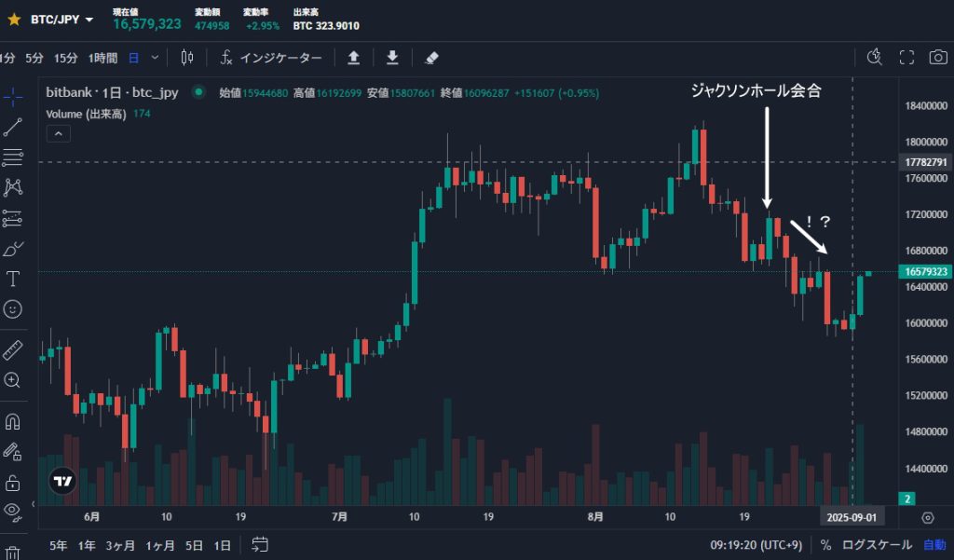954x560 pixels.
Task: Select the zoom in tool
Action: (13, 380)
